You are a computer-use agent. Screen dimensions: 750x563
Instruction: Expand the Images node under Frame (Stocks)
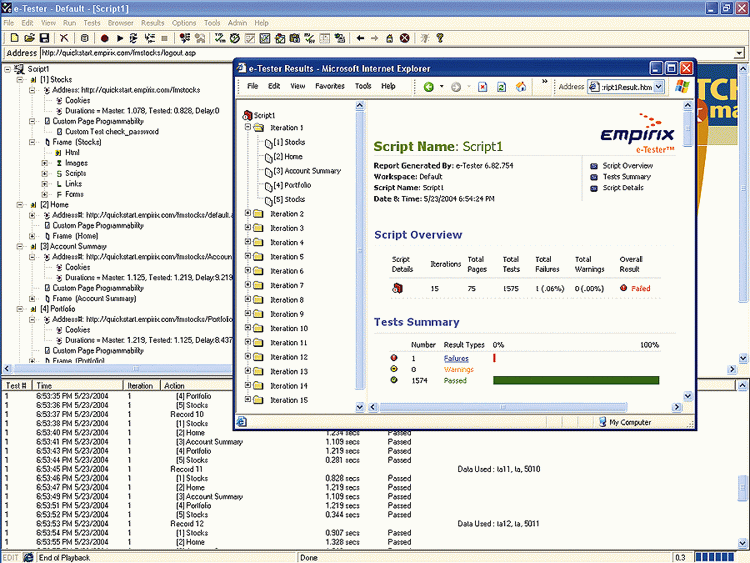pos(44,163)
